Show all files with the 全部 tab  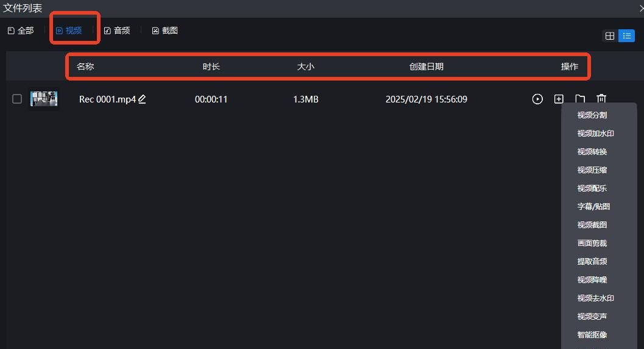pyautogui.click(x=21, y=31)
